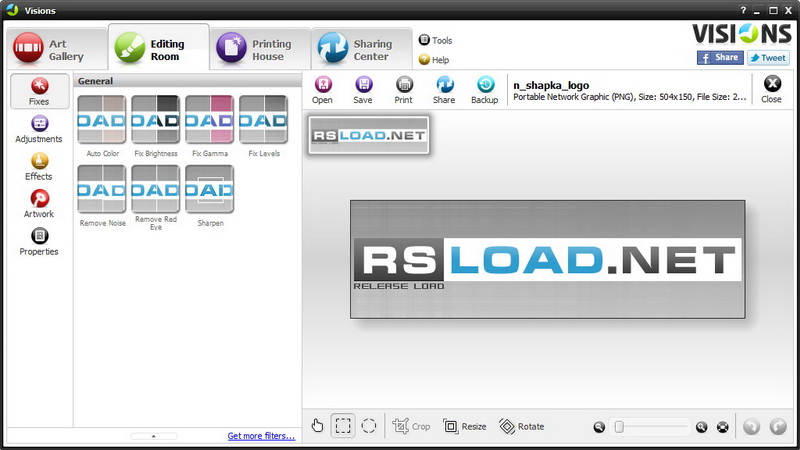This screenshot has height=450, width=800.
Task: Open the Properties category
Action: click(x=39, y=241)
